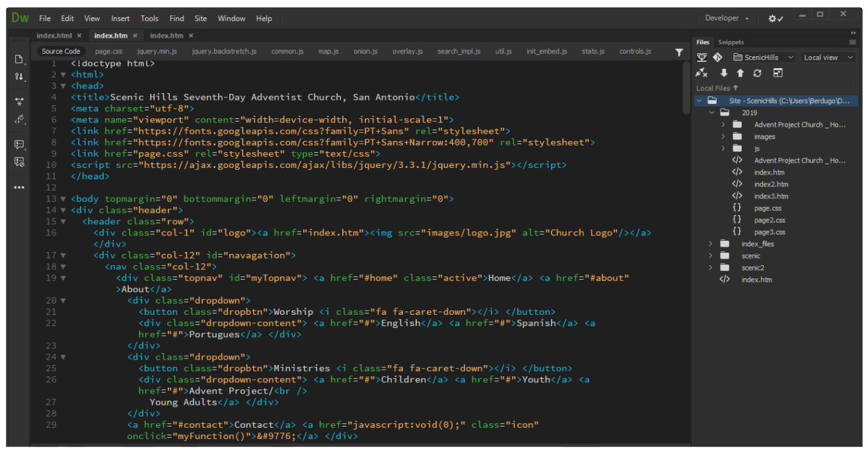The image size is (868, 451).
Task: Click the Dw application logo
Action: pyautogui.click(x=20, y=18)
